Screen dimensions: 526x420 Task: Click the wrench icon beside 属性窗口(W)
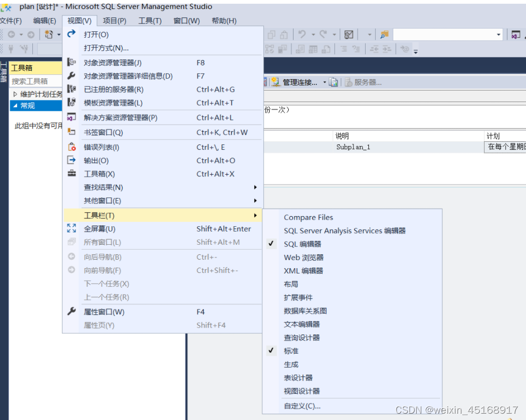(72, 311)
